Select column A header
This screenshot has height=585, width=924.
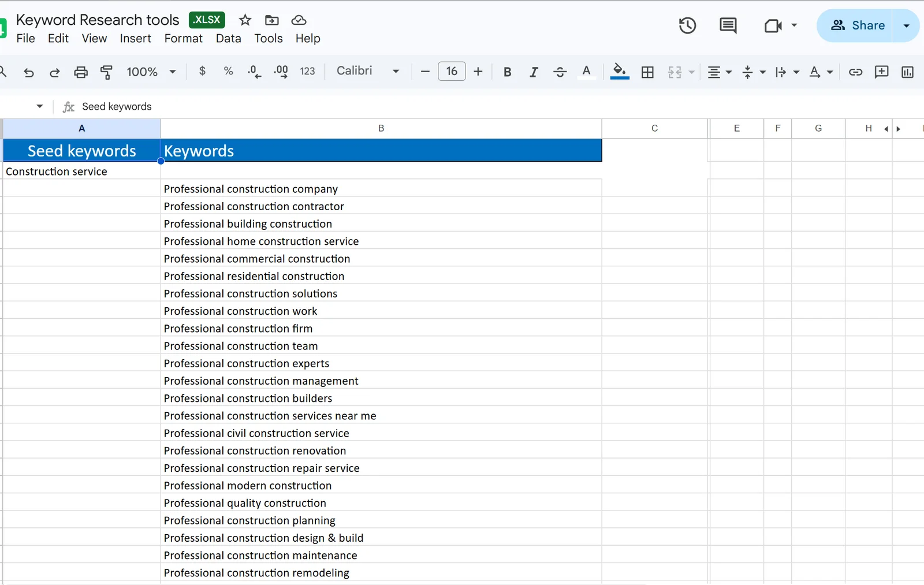(x=81, y=128)
